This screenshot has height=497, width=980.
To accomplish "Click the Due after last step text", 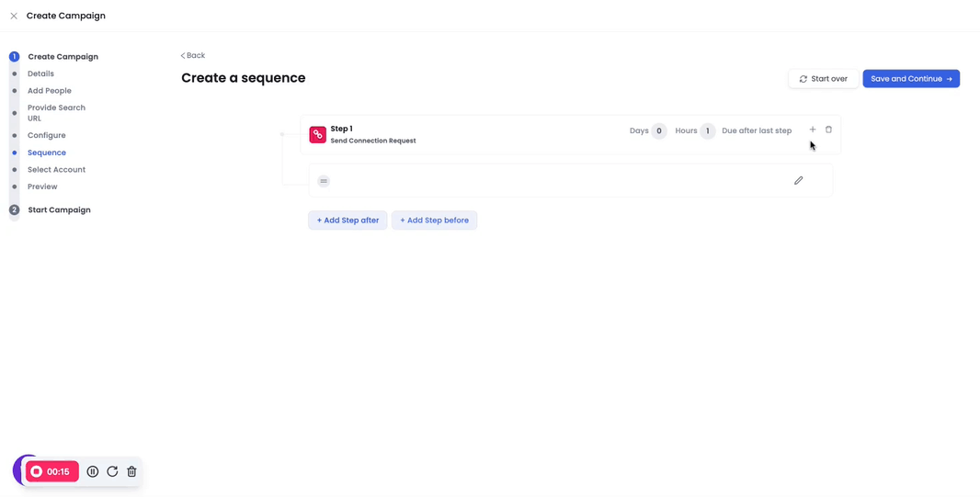I will point(757,131).
